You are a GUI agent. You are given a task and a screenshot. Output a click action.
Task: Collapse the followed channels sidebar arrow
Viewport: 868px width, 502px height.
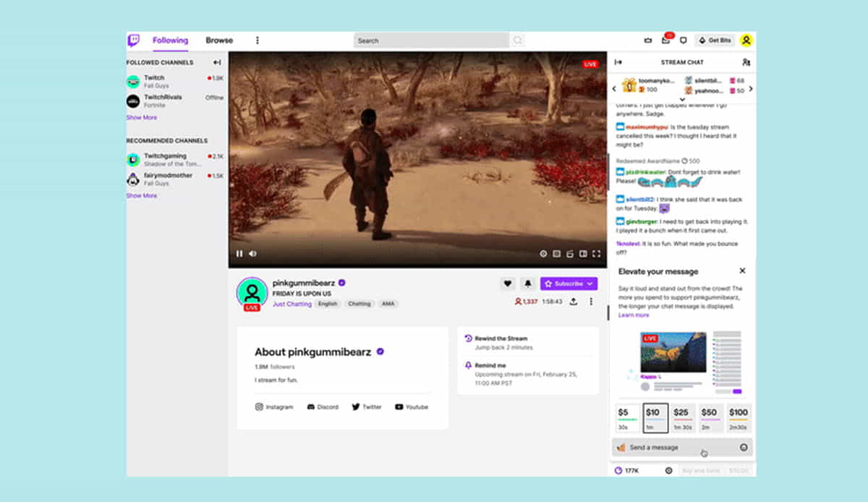217,63
